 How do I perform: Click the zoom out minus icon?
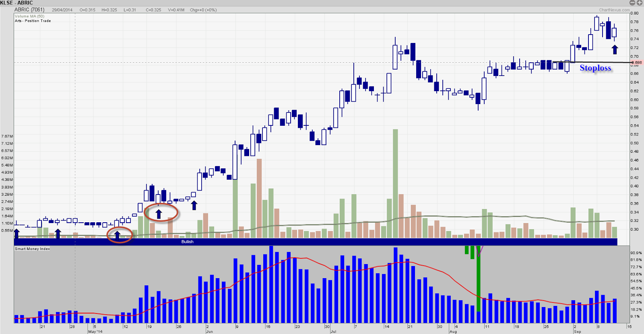[x=632, y=3]
